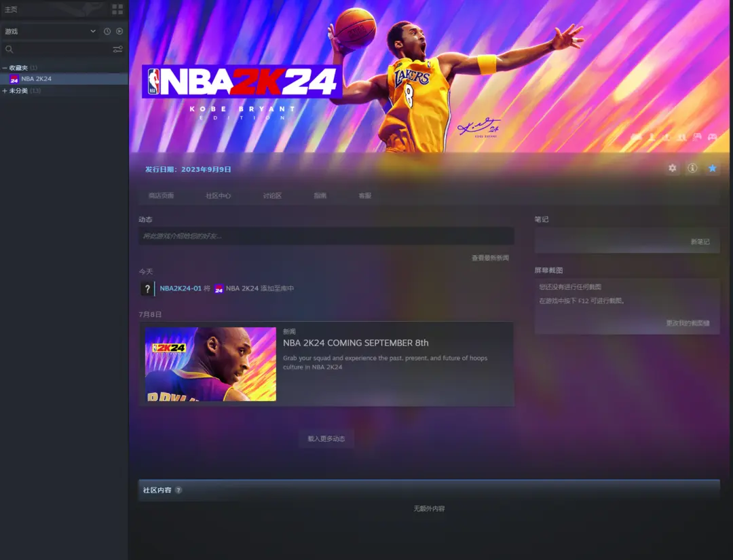
Task: Open the grid view icon beside 主页
Action: point(117,9)
